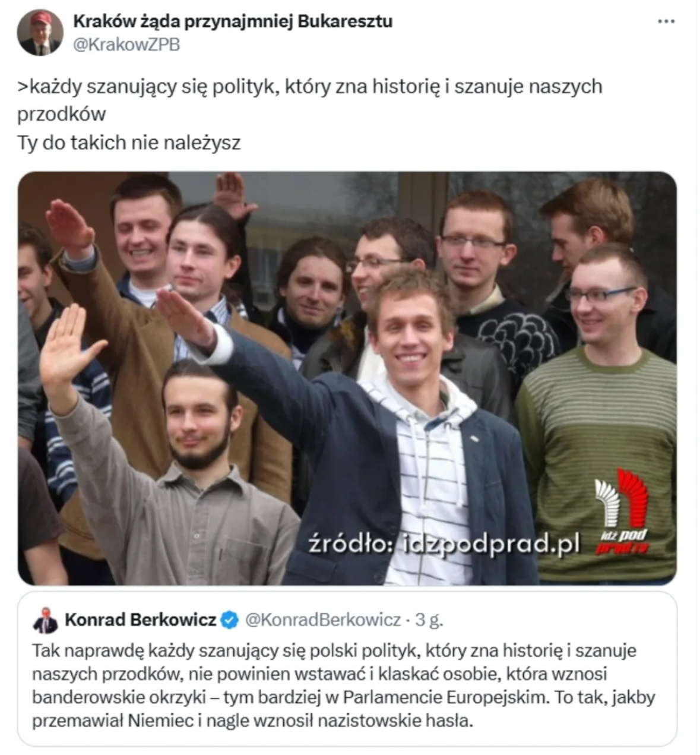Click the "3 g." timestamp of quoted tweet

coord(429,620)
